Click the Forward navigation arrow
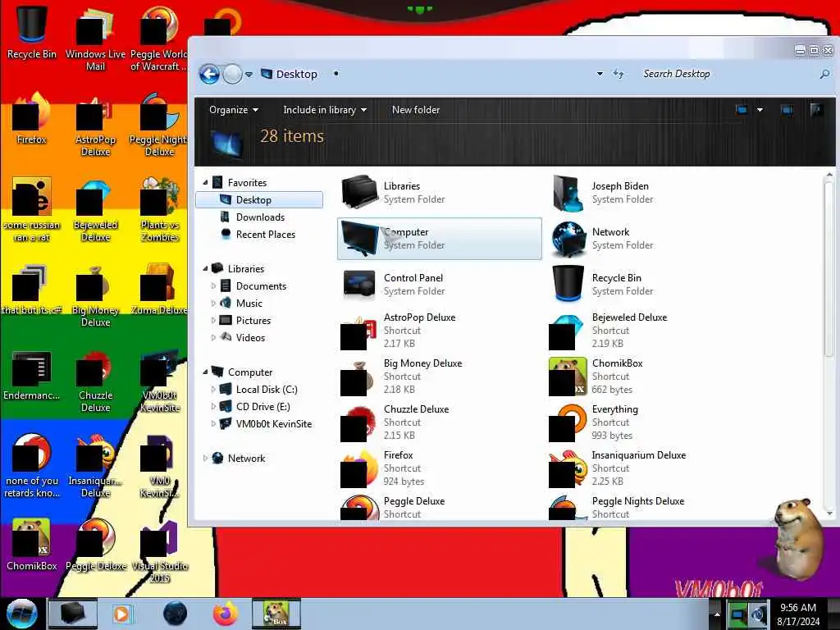The width and height of the screenshot is (840, 630). click(232, 74)
